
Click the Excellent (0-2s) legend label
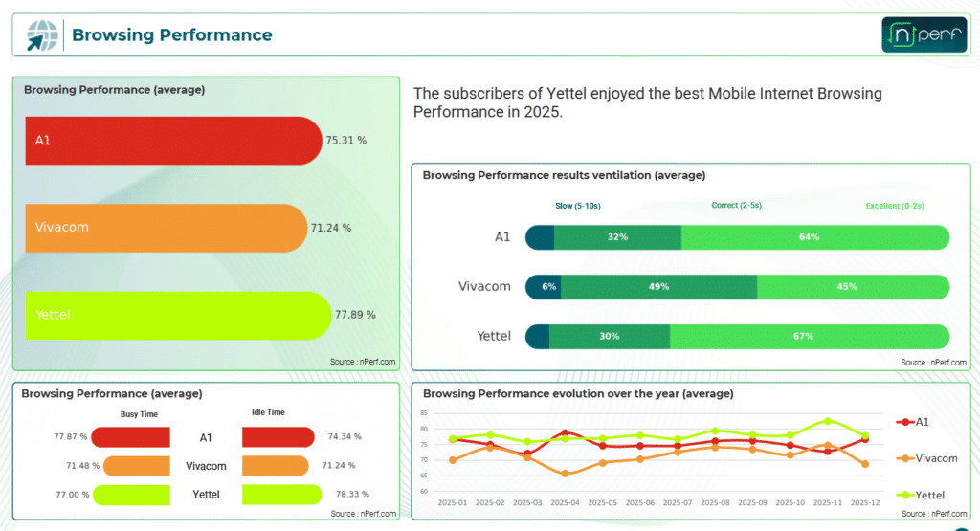click(x=895, y=206)
